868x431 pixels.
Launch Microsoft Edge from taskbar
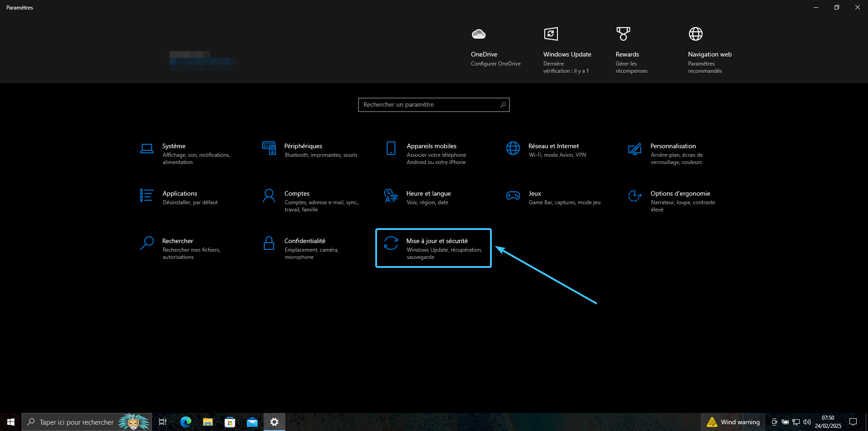[185, 422]
